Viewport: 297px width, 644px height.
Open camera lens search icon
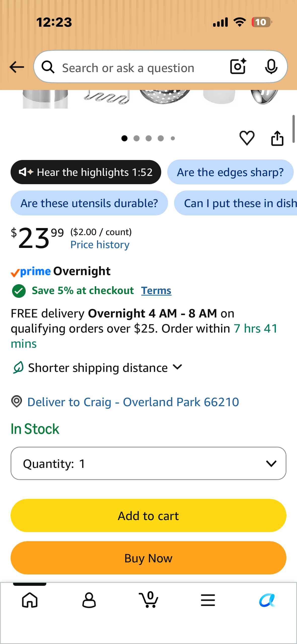point(238,67)
